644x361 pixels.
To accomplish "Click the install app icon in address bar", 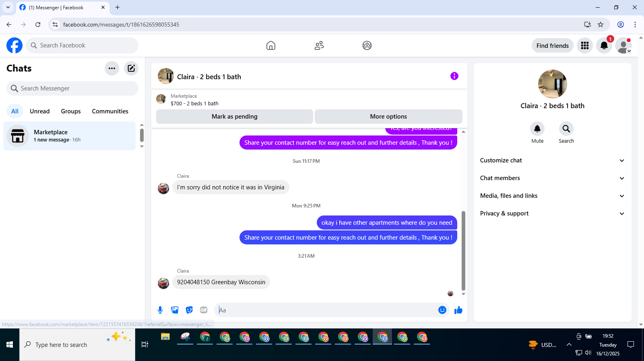I will [588, 25].
